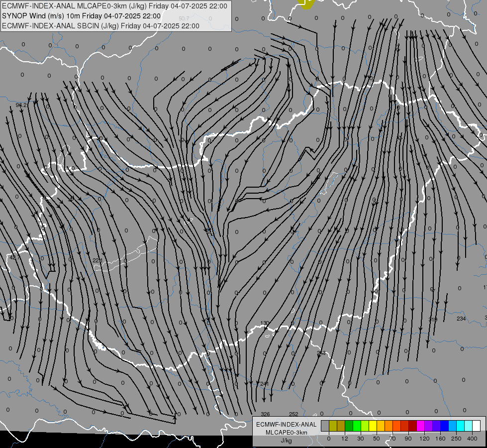Click the SBCIN title line

point(100,26)
